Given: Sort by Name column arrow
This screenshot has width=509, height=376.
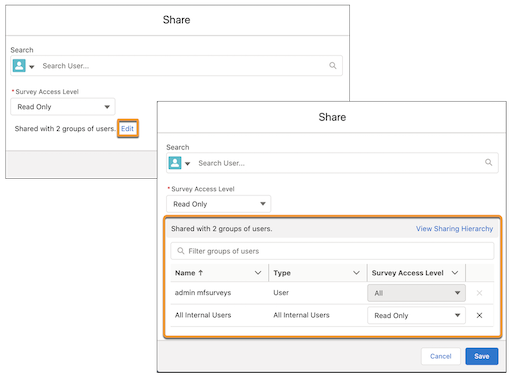Looking at the screenshot, I should point(200,273).
